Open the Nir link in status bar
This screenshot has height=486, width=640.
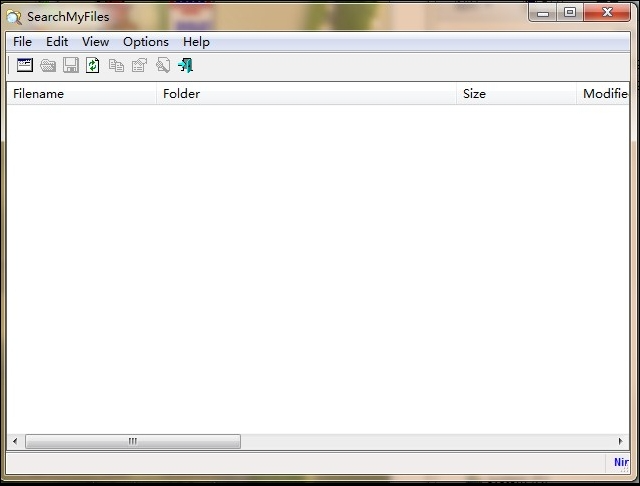tap(621, 462)
